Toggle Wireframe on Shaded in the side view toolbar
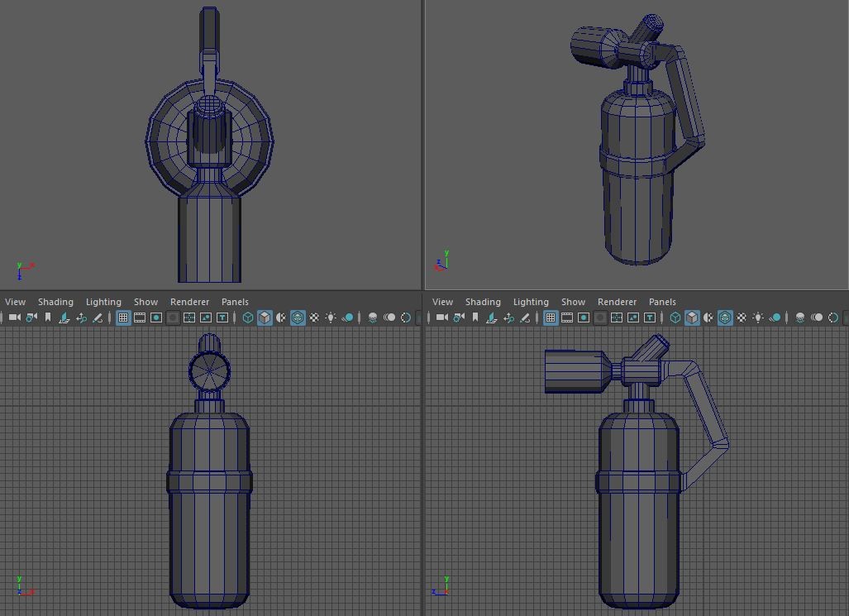This screenshot has height=616, width=849. tap(724, 318)
